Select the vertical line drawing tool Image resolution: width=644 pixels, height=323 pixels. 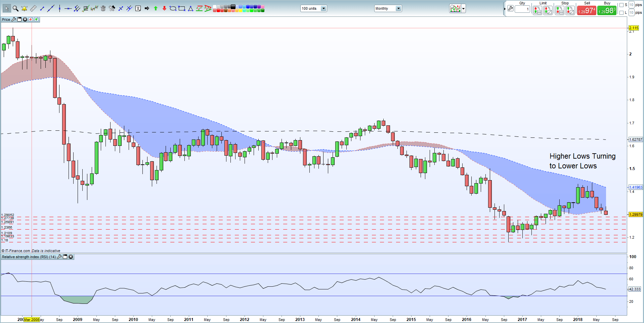pyautogui.click(x=59, y=8)
